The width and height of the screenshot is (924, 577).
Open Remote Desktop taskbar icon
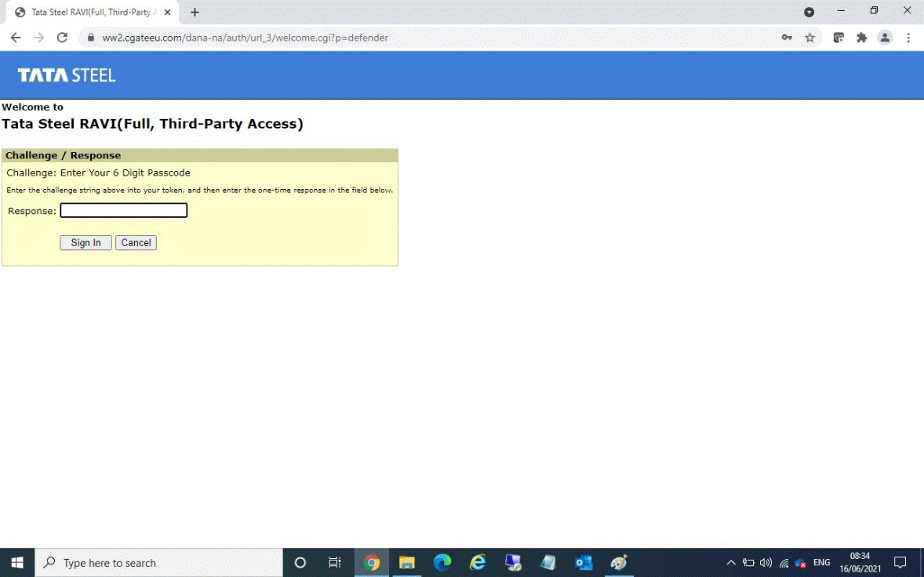pos(513,563)
